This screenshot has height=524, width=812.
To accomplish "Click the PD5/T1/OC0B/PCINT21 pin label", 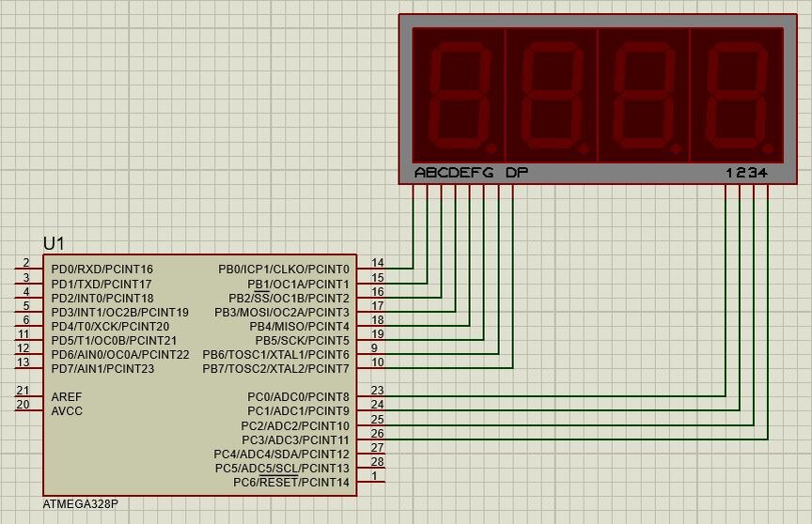I will pos(114,340).
